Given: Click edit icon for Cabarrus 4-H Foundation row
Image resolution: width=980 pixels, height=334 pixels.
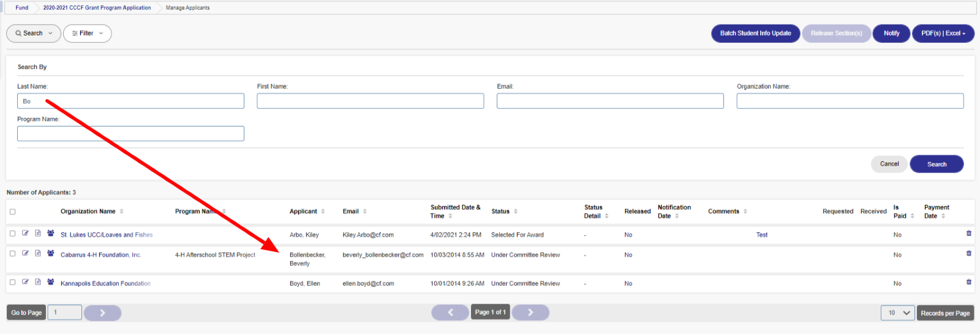Looking at the screenshot, I should pos(25,253).
